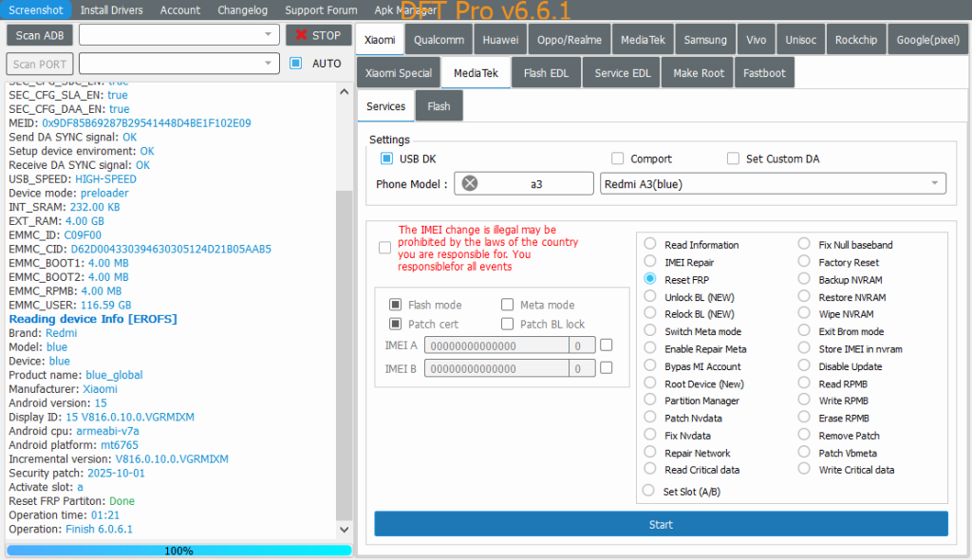Toggle the AUTO checkbox
This screenshot has width=972, height=560.
click(296, 64)
